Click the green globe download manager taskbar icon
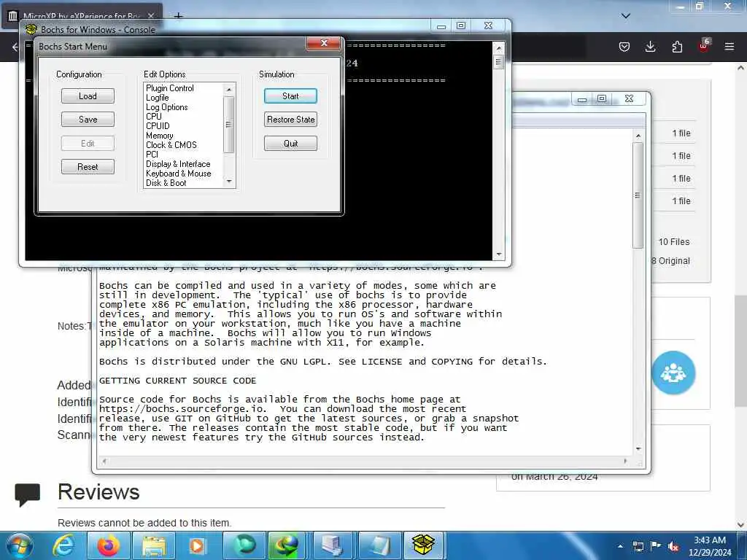This screenshot has height=560, width=747. (x=287, y=545)
